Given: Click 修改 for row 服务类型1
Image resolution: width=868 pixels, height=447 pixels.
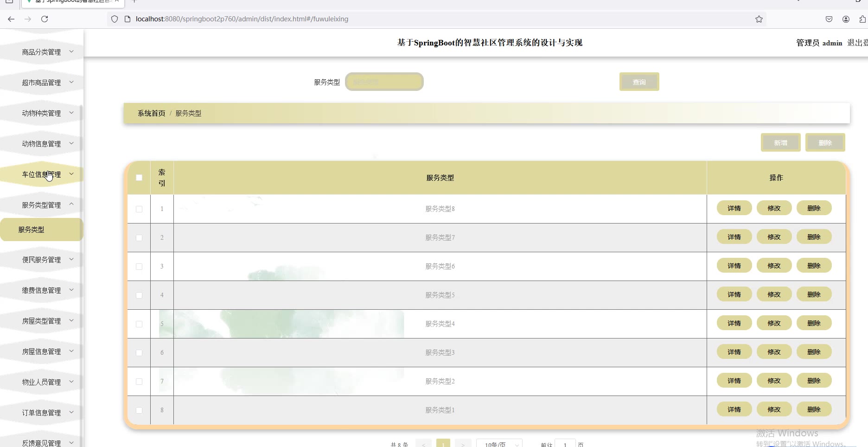Looking at the screenshot, I should pos(774,409).
